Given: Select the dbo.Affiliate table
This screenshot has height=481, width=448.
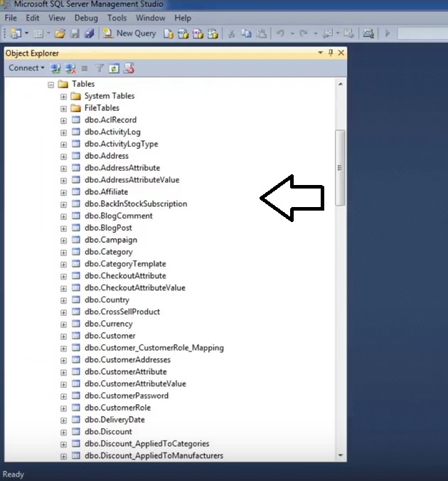Looking at the screenshot, I should pos(107,191).
